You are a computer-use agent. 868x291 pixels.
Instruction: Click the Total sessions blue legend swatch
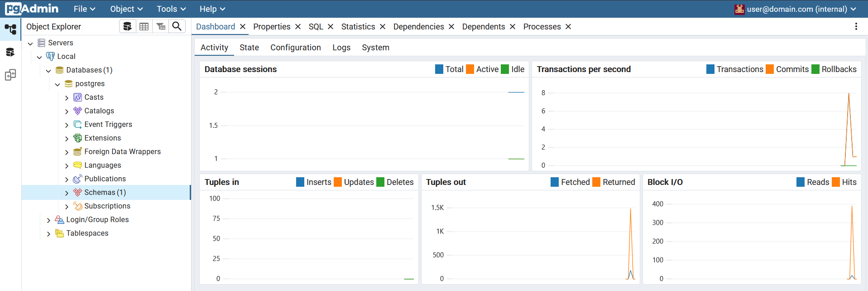(439, 69)
